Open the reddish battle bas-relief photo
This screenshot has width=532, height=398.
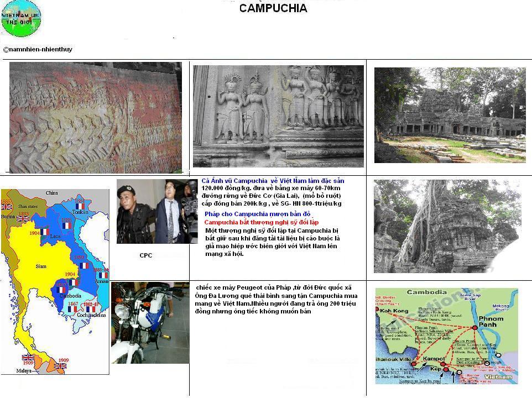[x=95, y=118]
